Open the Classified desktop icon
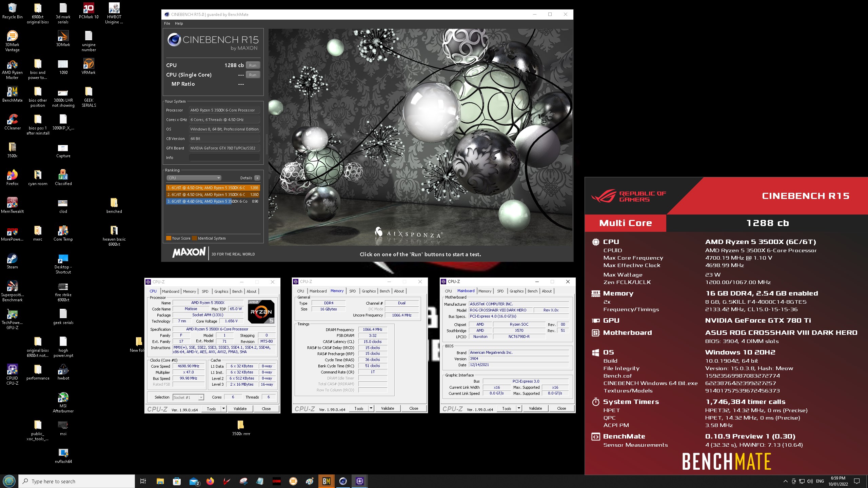 (63, 178)
